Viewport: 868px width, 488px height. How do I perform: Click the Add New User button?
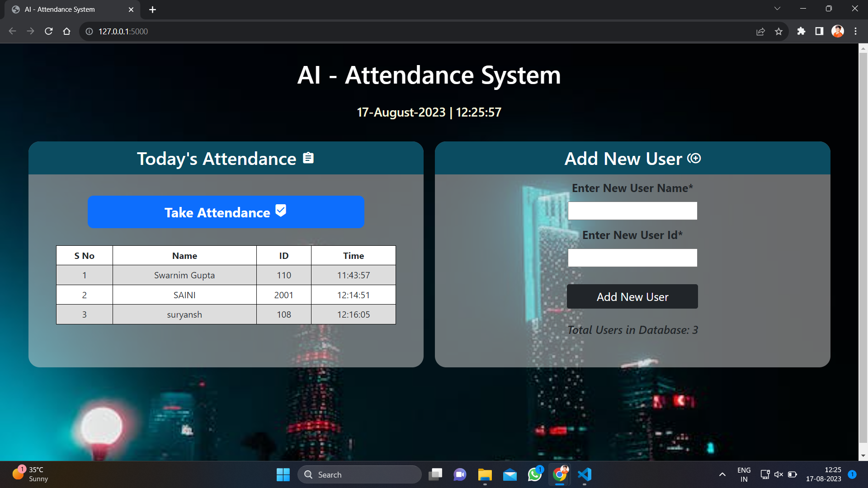(632, 296)
